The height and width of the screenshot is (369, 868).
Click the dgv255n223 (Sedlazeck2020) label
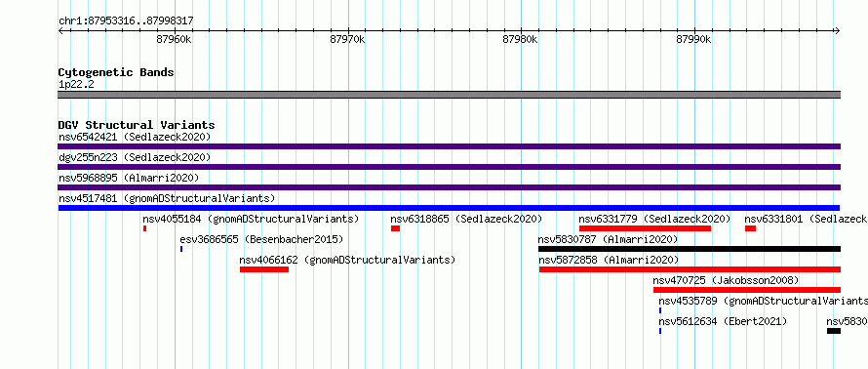[x=135, y=157]
